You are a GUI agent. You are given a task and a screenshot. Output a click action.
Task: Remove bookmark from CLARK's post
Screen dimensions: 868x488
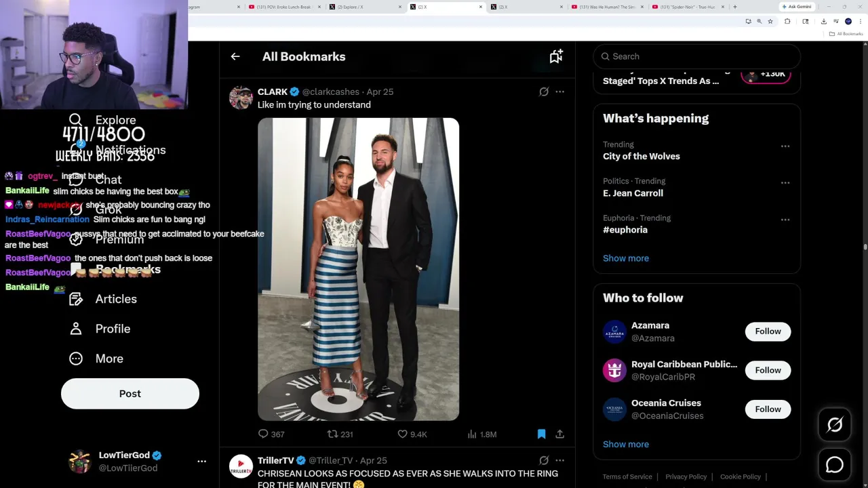541,434
